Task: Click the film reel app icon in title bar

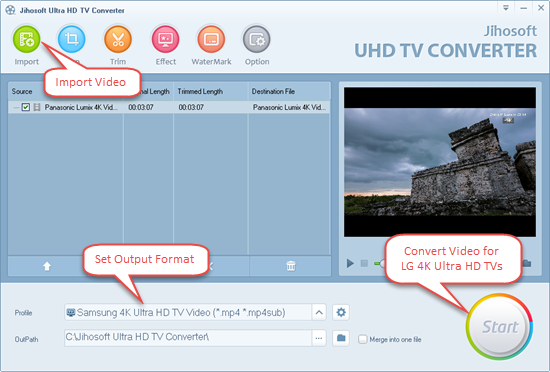Action: (11, 10)
